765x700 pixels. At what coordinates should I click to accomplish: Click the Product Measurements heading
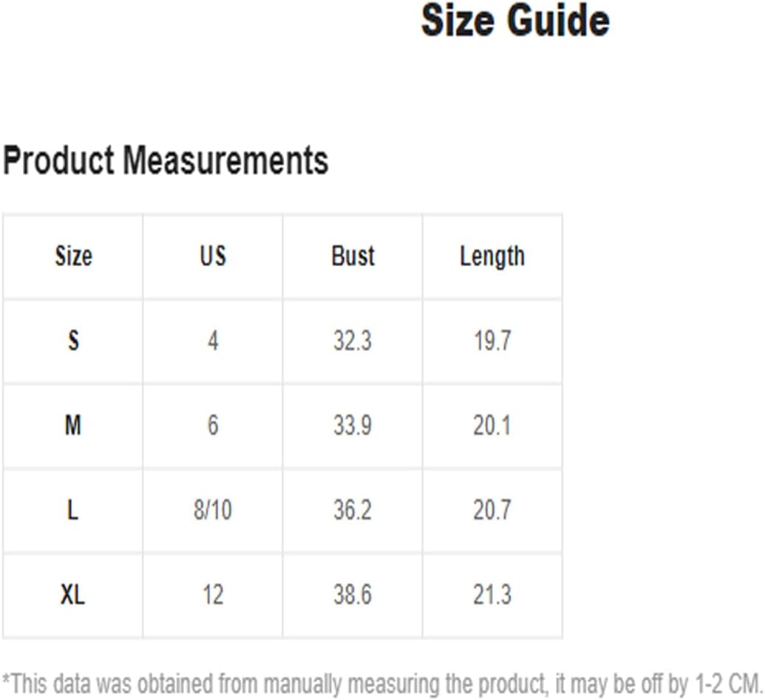pos(166,160)
